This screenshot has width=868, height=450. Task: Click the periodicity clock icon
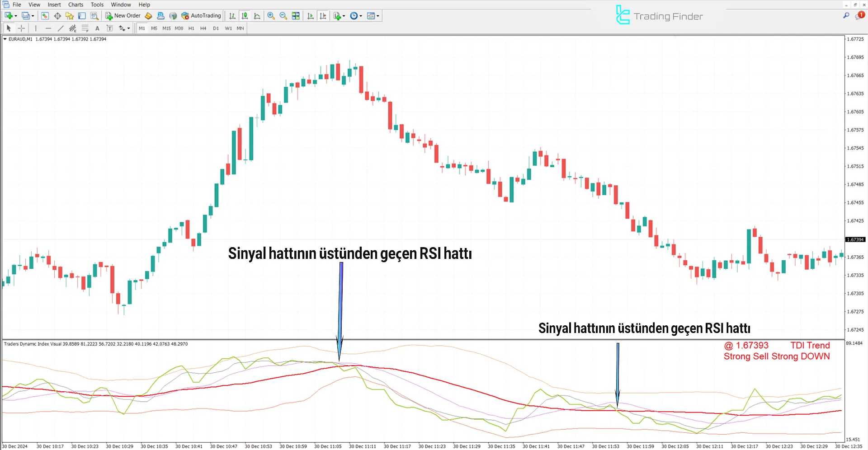click(354, 16)
